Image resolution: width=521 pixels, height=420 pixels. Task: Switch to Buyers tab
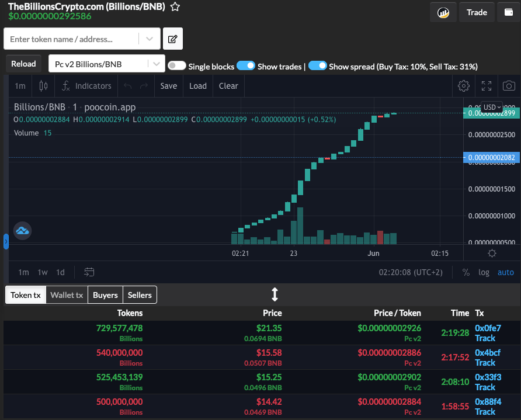click(x=105, y=295)
